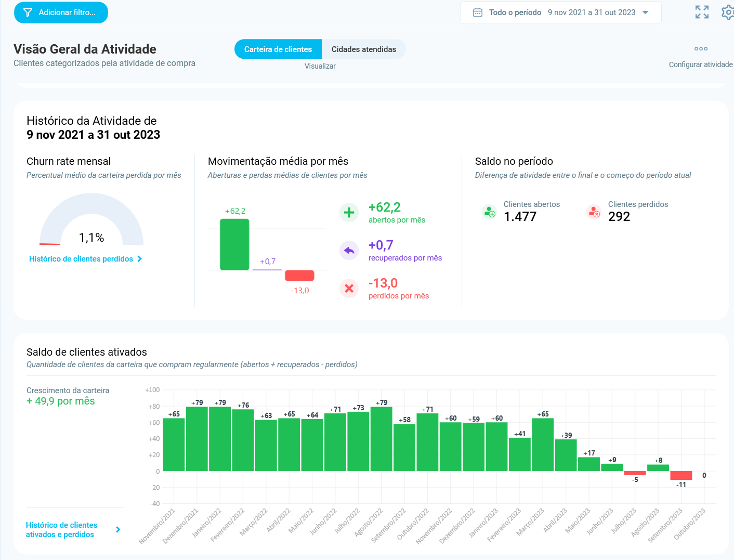Select the Maio/2023 +17 bar

[589, 464]
